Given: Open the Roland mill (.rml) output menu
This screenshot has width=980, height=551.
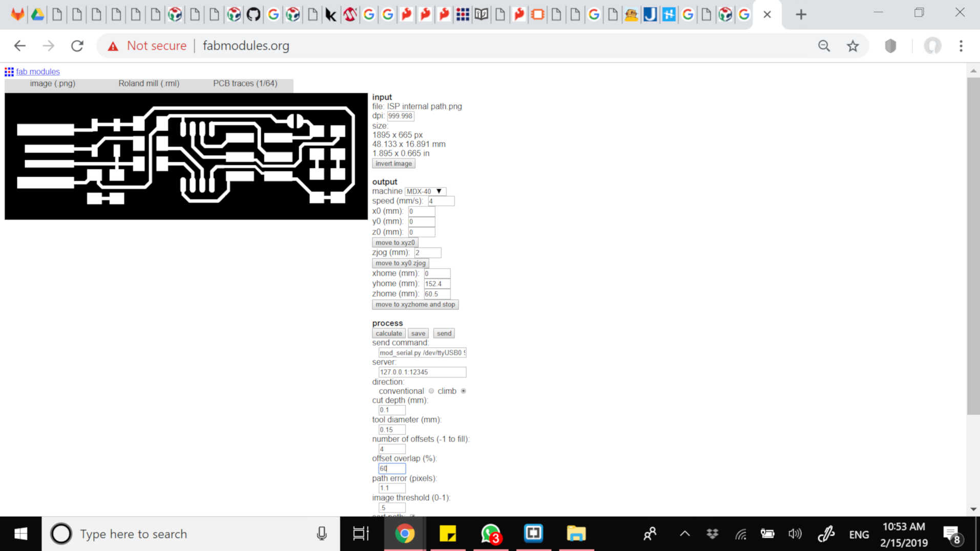Looking at the screenshot, I should 149,83.
